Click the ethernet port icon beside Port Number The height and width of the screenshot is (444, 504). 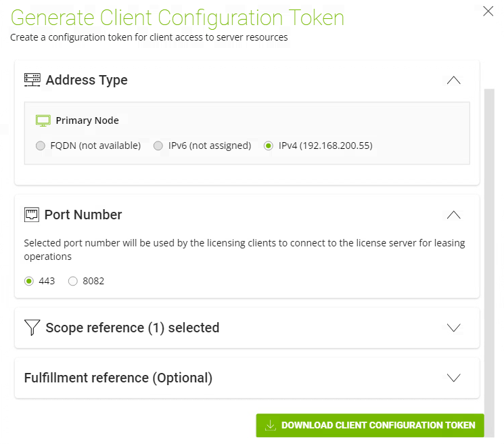(x=32, y=215)
